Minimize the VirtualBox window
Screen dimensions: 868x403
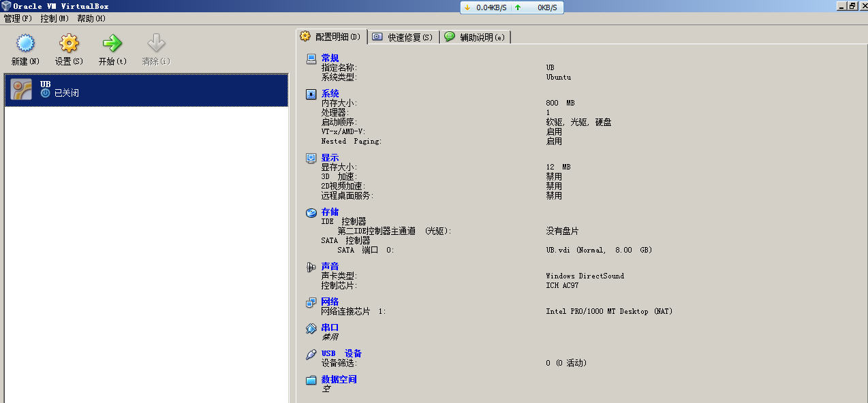pos(842,6)
